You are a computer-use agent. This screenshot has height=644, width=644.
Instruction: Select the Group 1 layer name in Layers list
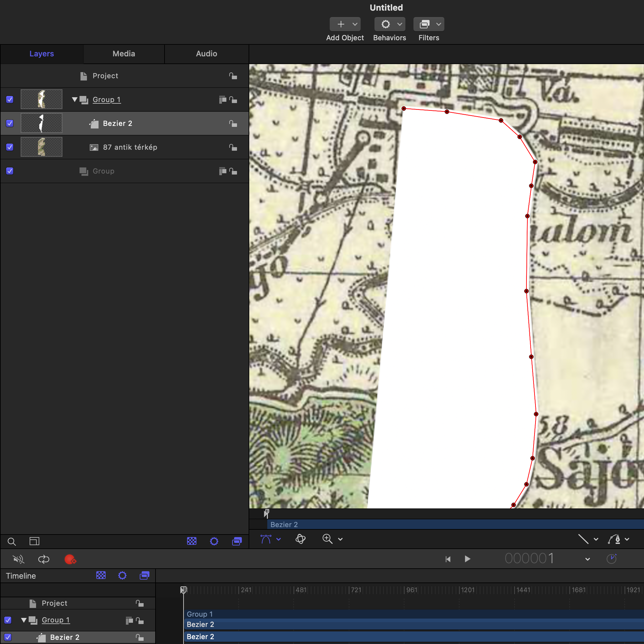[107, 100]
